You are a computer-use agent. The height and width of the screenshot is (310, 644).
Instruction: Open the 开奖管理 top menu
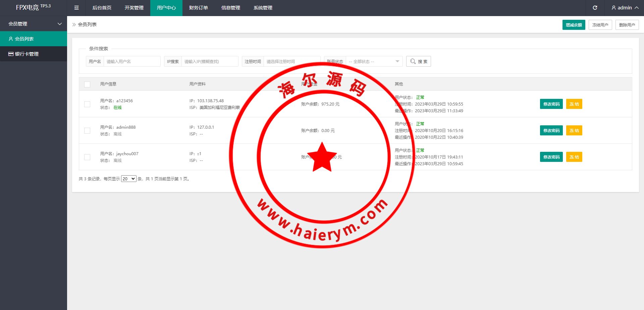134,8
